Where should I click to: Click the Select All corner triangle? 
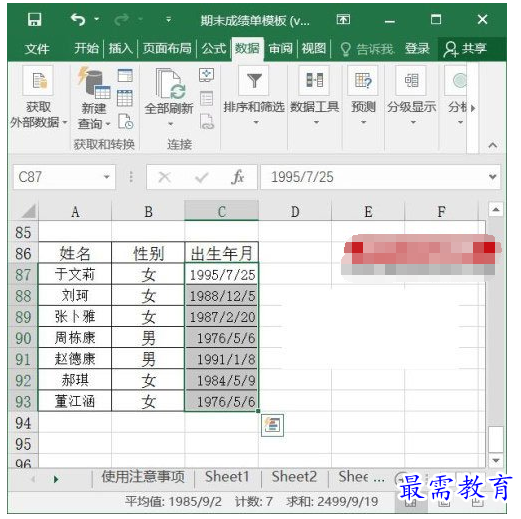(28, 211)
